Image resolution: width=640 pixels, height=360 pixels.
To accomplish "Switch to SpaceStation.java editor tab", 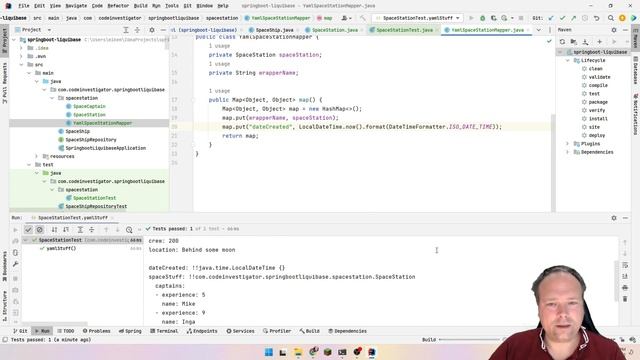I will [334, 30].
